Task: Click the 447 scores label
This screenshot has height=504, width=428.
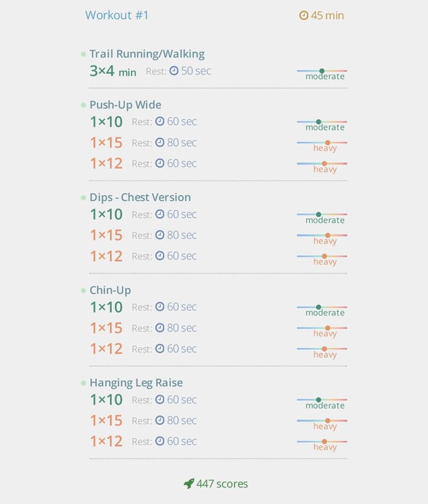Action: click(x=222, y=484)
